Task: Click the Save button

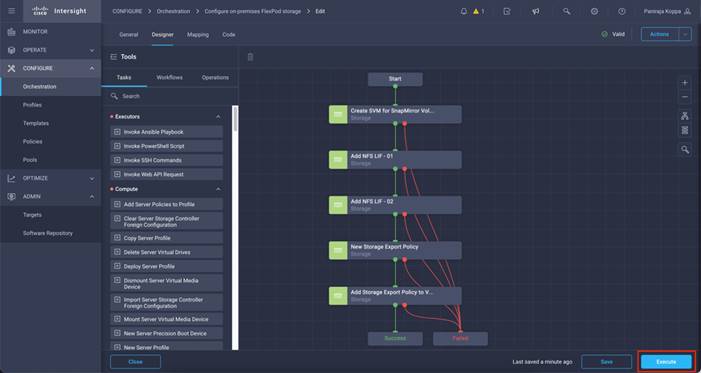Action: [607, 362]
